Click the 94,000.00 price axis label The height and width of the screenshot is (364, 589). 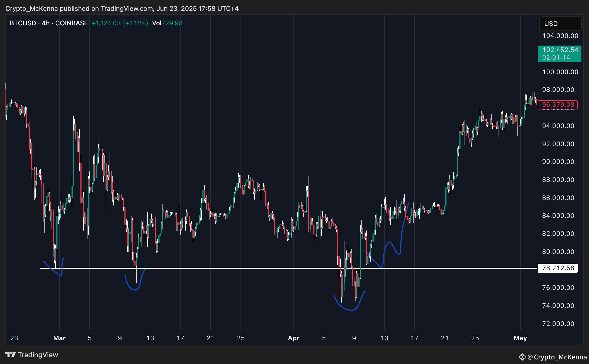558,126
